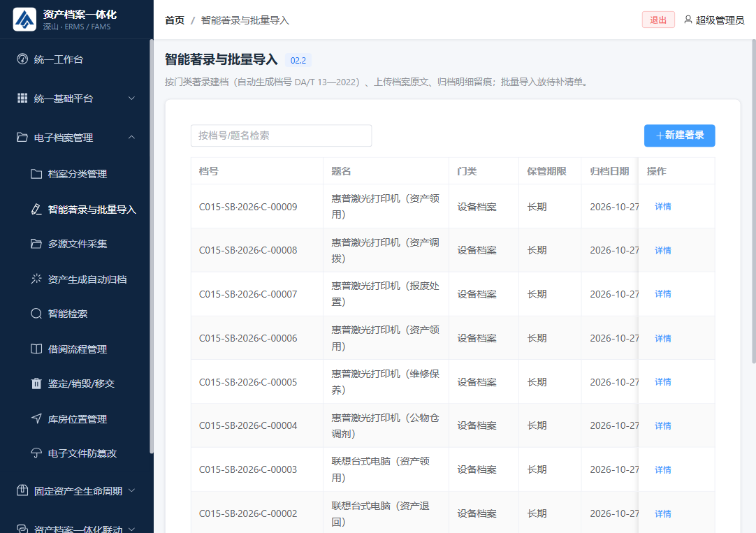Open 详情 for record C015-SB·2026-C-00002

(x=663, y=513)
